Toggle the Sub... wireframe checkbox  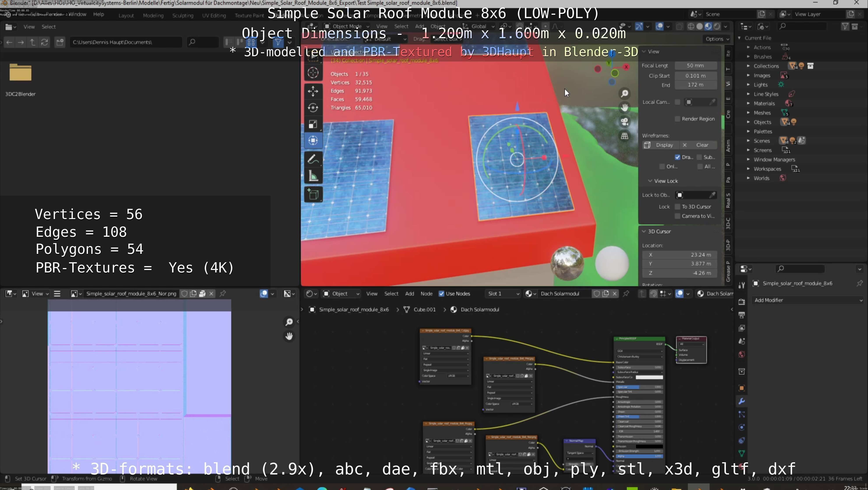pos(699,157)
